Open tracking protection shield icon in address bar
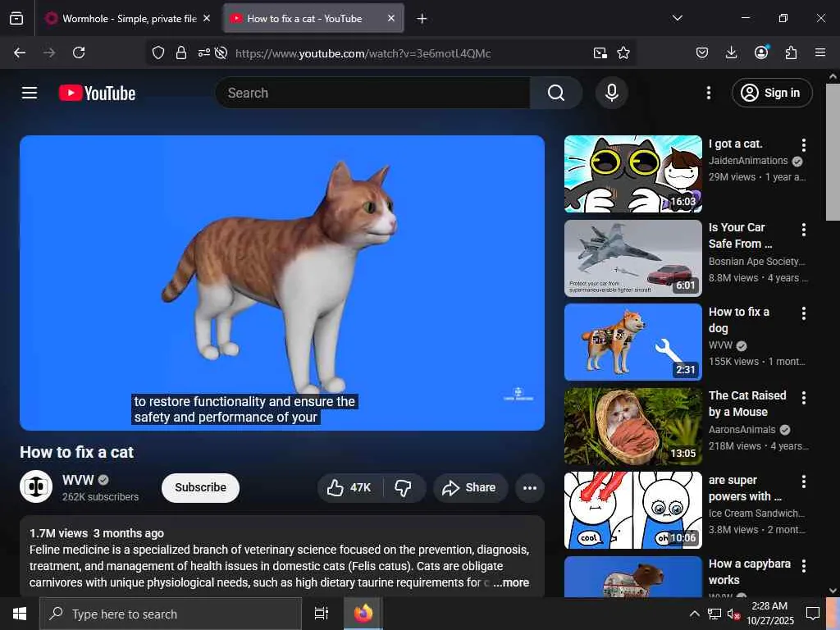The image size is (840, 630). tap(158, 52)
